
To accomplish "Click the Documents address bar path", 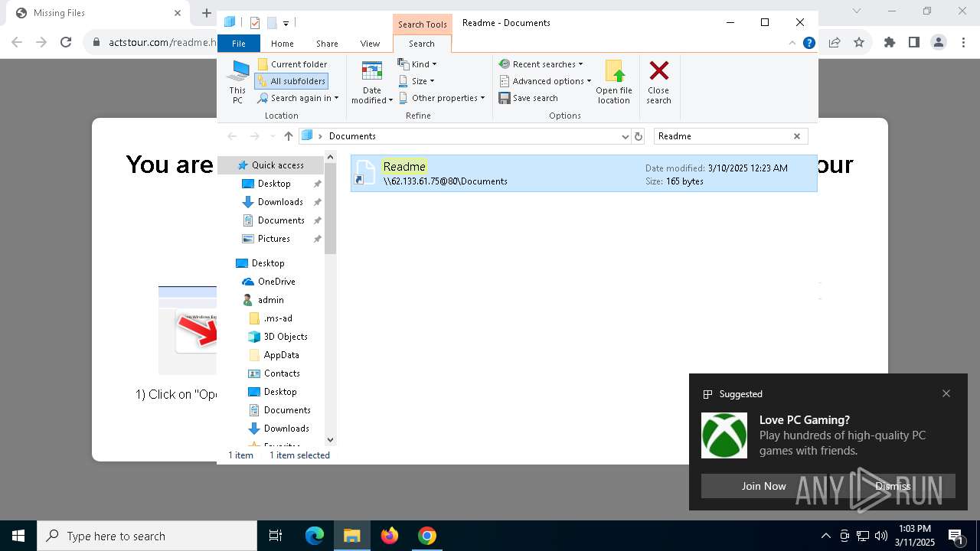I will coord(352,136).
